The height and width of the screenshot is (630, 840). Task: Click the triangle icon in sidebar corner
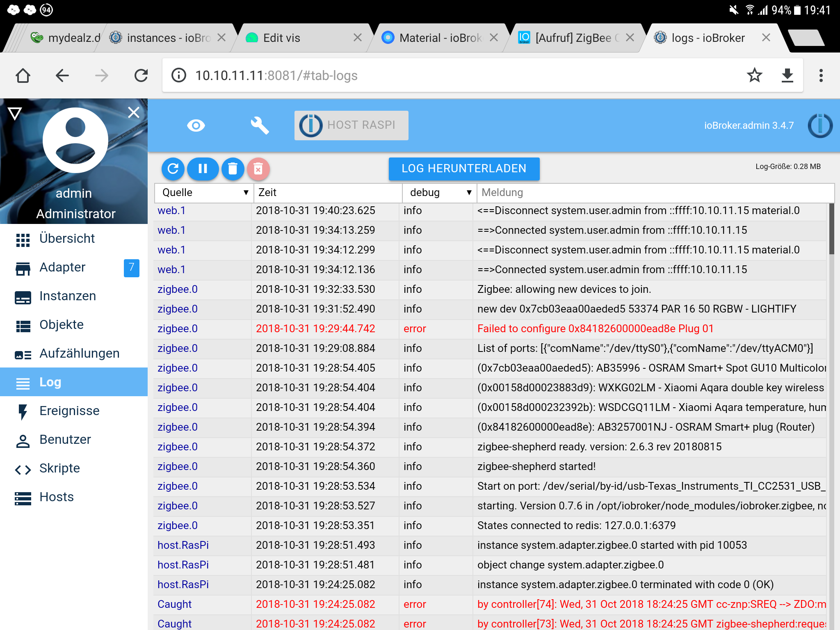click(x=15, y=113)
